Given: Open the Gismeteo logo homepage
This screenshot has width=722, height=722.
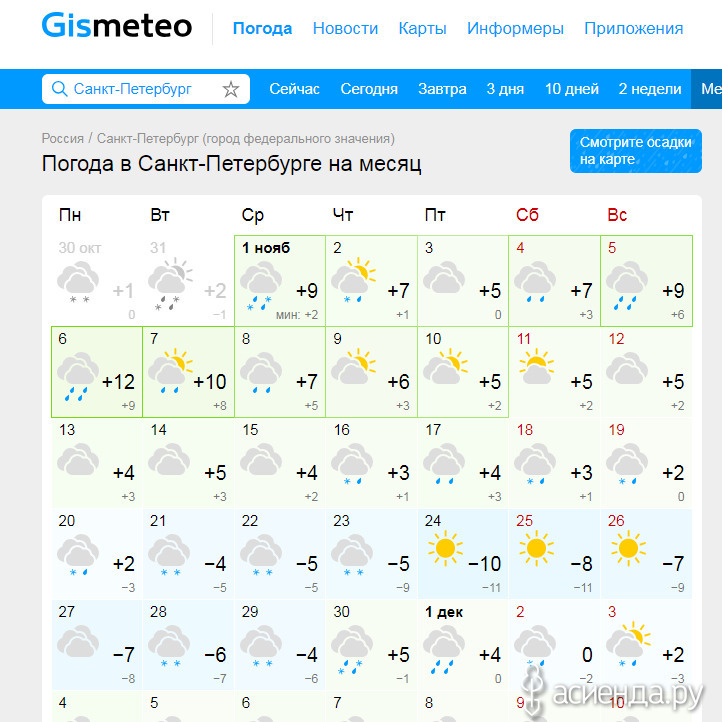Looking at the screenshot, I should click(117, 26).
